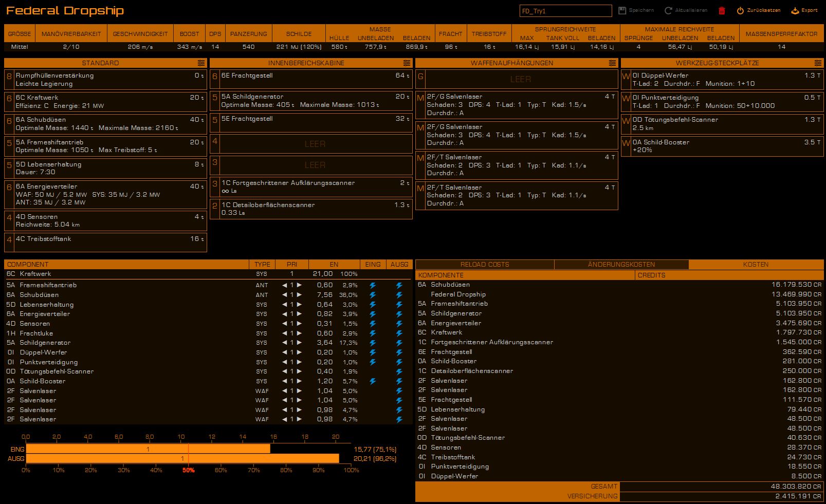Screen dimensions: 826x504
Task: Click the Speichern save disk icon
Action: click(x=622, y=10)
